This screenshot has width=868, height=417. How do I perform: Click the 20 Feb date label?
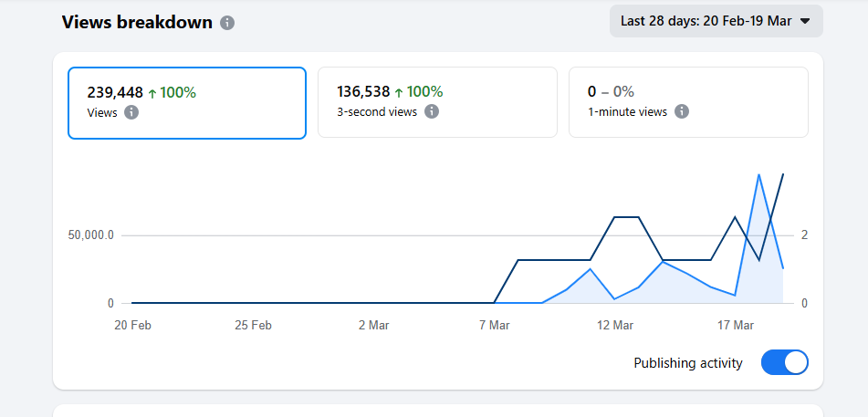(x=132, y=325)
